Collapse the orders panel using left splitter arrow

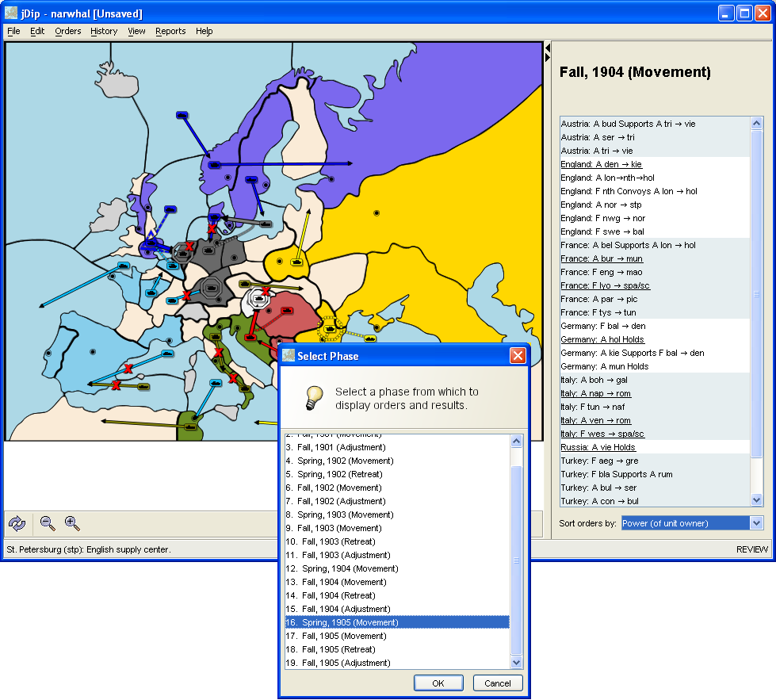(x=548, y=48)
